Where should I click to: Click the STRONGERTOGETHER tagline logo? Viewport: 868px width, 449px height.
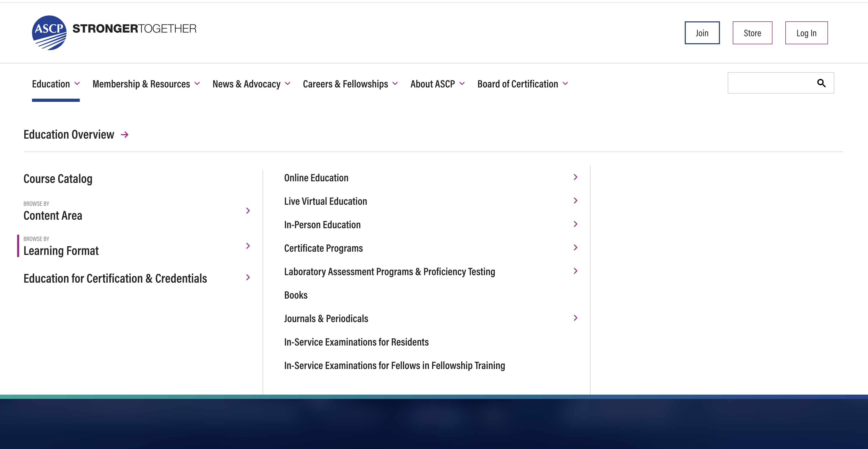(x=134, y=29)
